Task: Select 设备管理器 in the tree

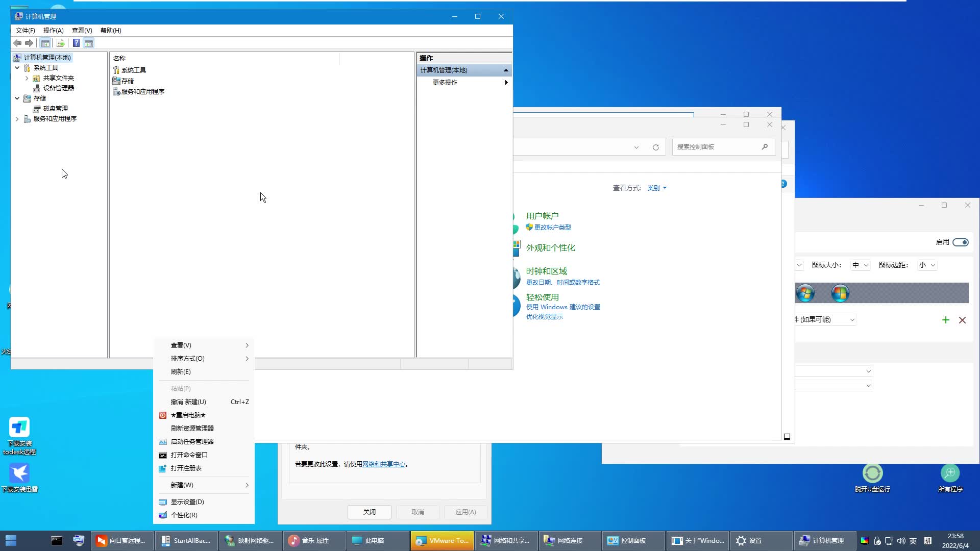Action: [x=58, y=88]
